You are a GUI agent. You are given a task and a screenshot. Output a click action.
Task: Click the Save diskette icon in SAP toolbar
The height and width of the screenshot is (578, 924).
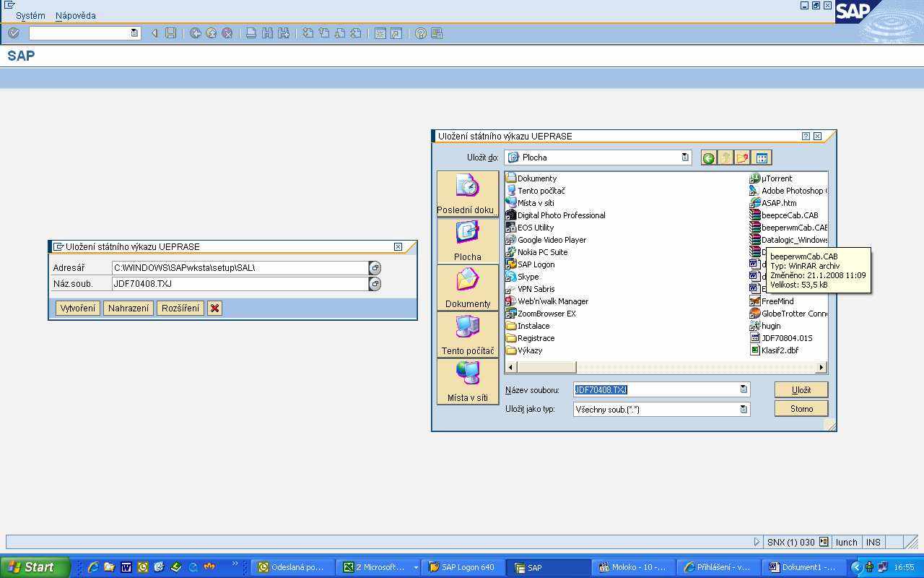click(x=170, y=33)
